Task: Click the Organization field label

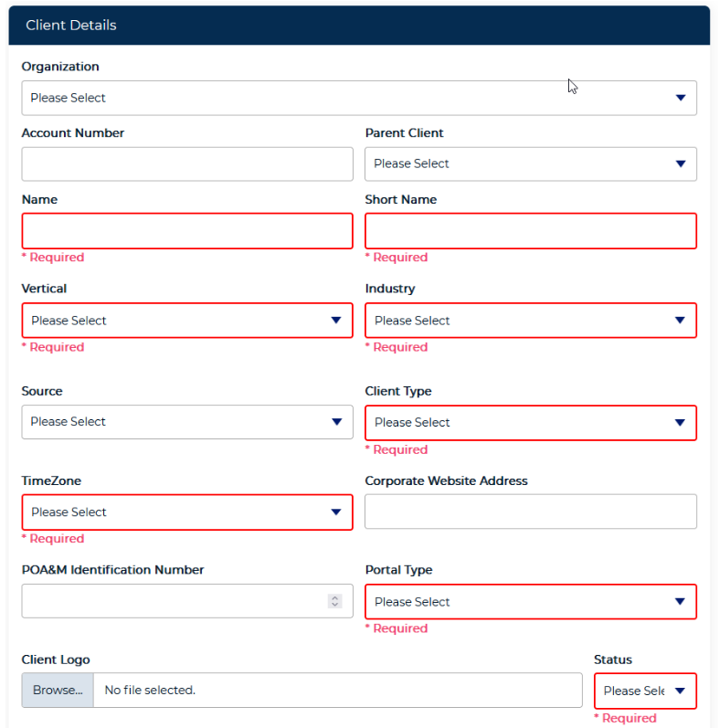Action: tap(60, 67)
